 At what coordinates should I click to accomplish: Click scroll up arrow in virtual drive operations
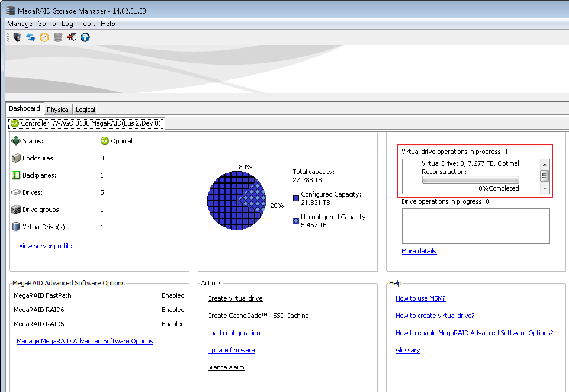[x=544, y=165]
